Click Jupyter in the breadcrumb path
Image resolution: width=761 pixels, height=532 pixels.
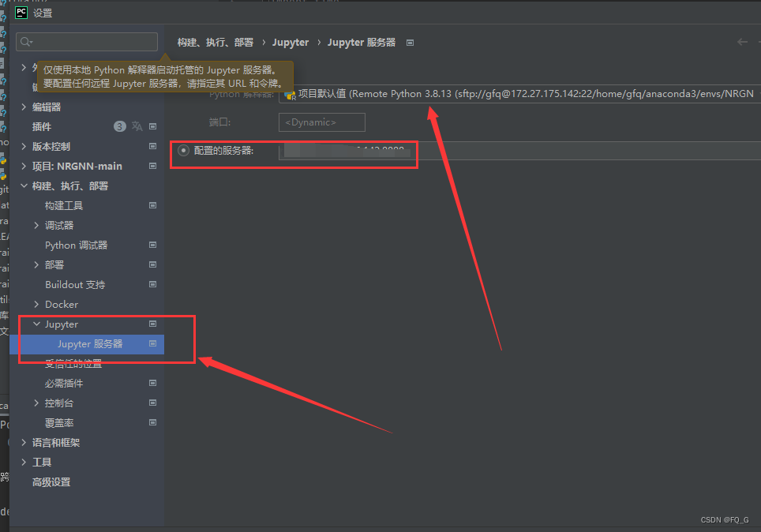click(291, 43)
